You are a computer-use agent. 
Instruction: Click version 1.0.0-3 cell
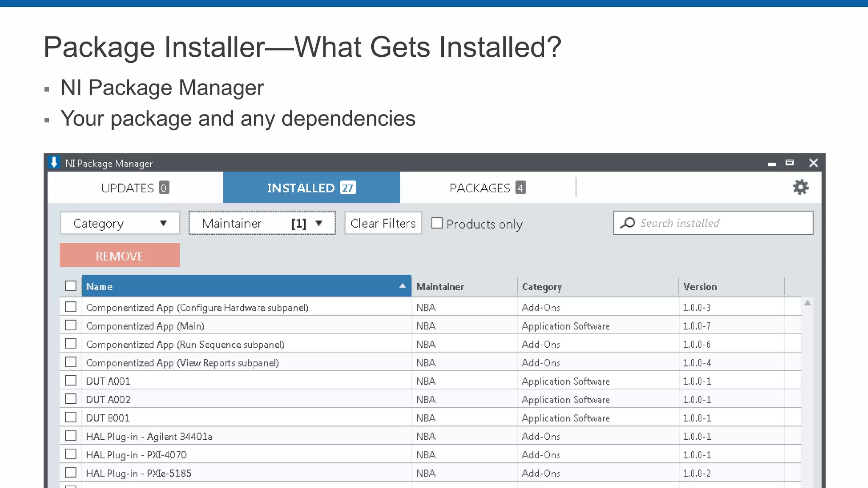coord(697,308)
